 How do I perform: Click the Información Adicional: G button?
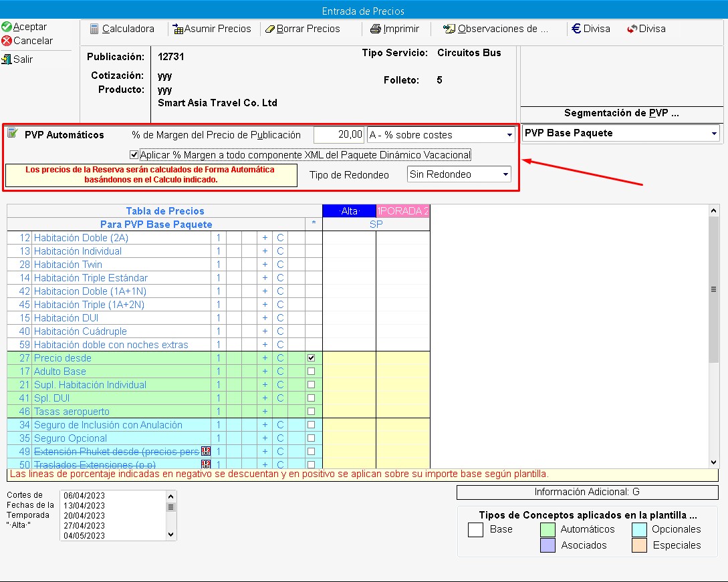(588, 492)
